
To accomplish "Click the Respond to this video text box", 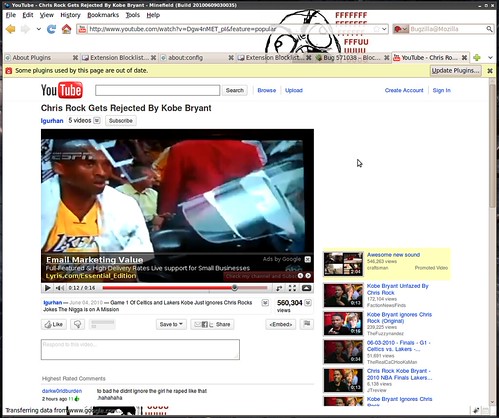I will [x=140, y=350].
